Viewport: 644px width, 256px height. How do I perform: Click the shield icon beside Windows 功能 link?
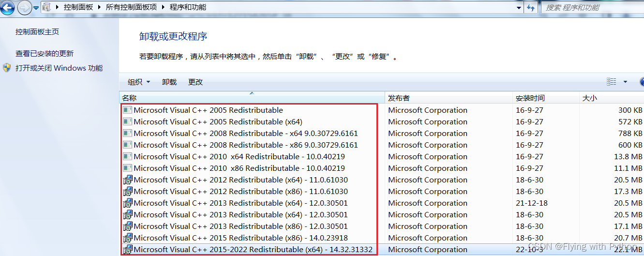click(7, 68)
